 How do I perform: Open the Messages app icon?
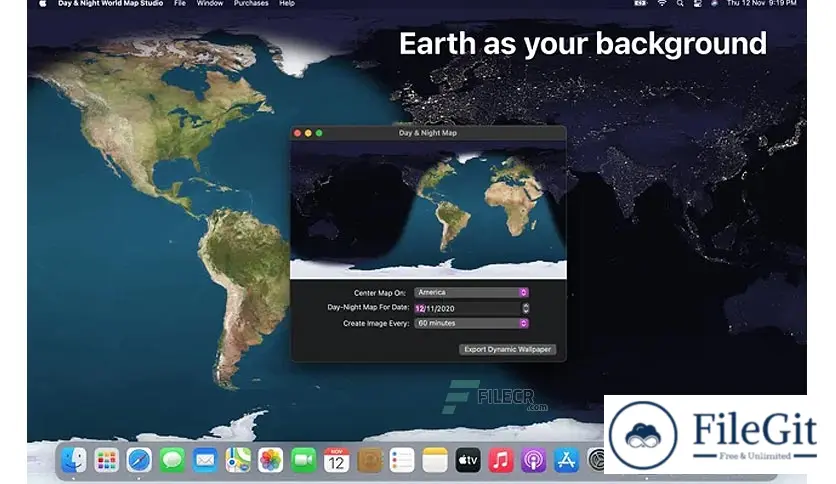pyautogui.click(x=172, y=460)
